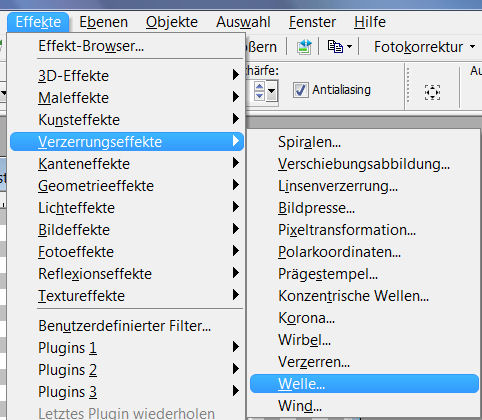Click the copy documents toolbar icon
Viewport: 482px width, 420px height.
pyautogui.click(x=335, y=47)
